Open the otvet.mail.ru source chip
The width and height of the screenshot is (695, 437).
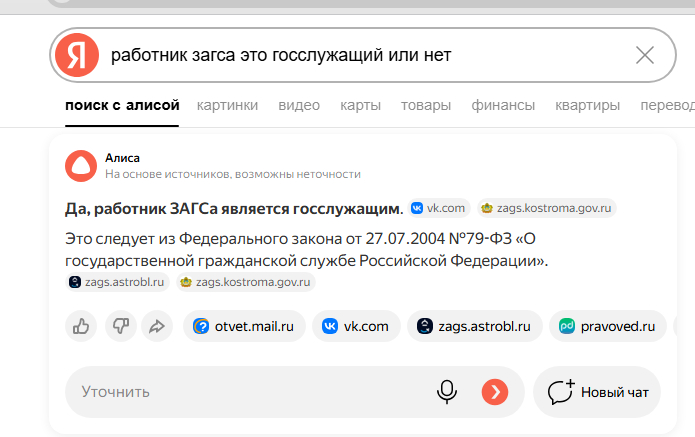point(243,326)
